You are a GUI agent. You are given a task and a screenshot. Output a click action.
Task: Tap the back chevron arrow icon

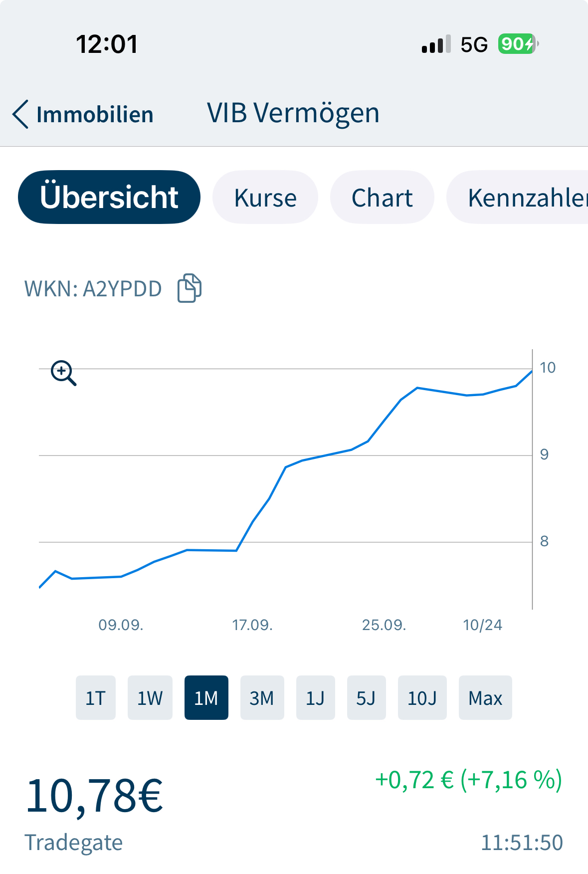[x=20, y=114]
